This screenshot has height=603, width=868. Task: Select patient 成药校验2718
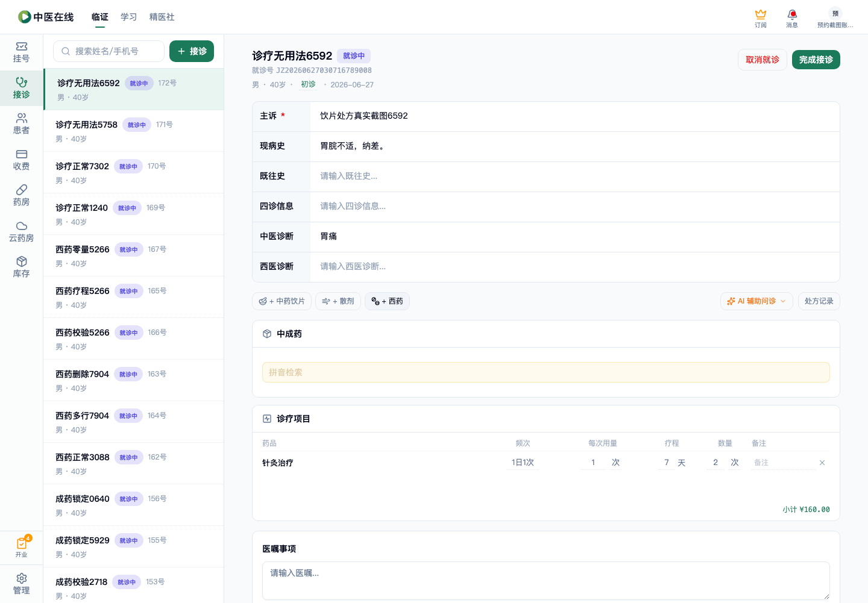pyautogui.click(x=134, y=585)
